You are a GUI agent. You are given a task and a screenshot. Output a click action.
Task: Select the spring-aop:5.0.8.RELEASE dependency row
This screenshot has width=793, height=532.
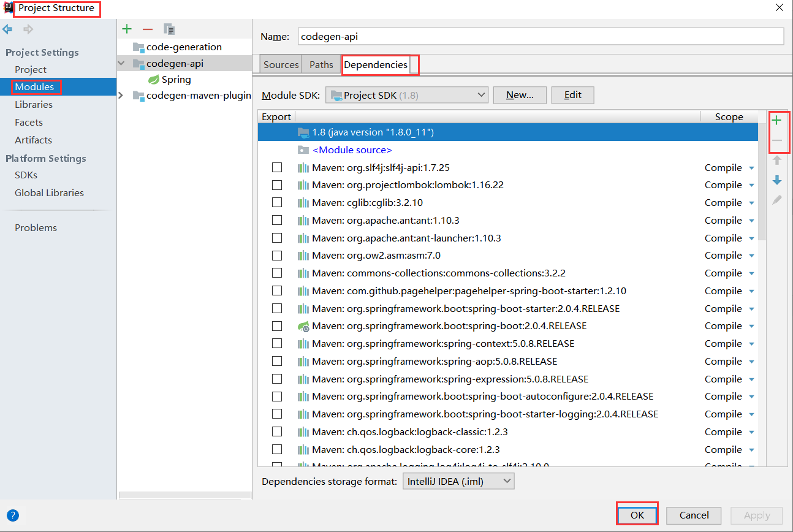coord(508,361)
